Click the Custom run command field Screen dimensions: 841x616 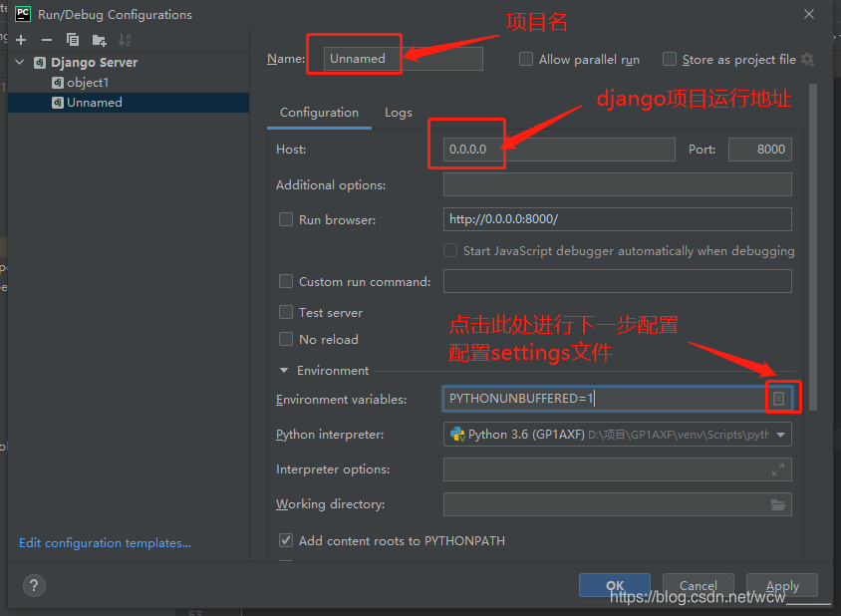[618, 281]
